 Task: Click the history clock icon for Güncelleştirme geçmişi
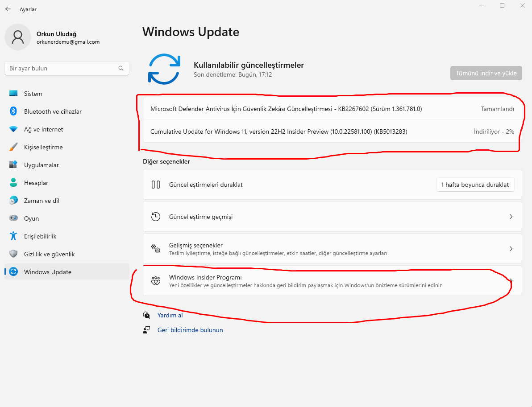click(x=156, y=217)
